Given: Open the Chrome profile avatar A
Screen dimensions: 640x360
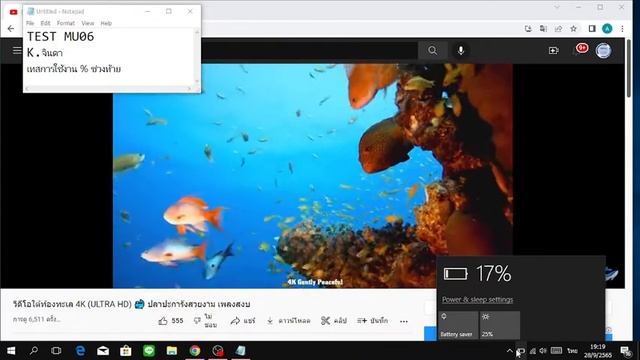Looking at the screenshot, I should 607,29.
